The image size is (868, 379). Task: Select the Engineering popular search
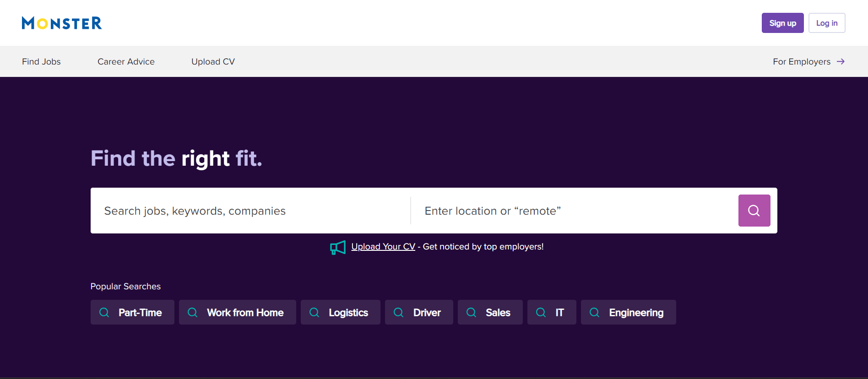click(629, 312)
